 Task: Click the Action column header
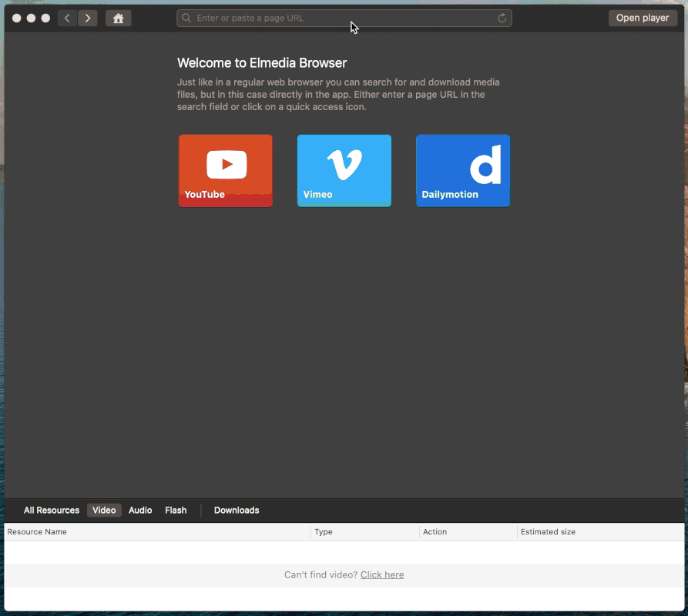pos(468,532)
